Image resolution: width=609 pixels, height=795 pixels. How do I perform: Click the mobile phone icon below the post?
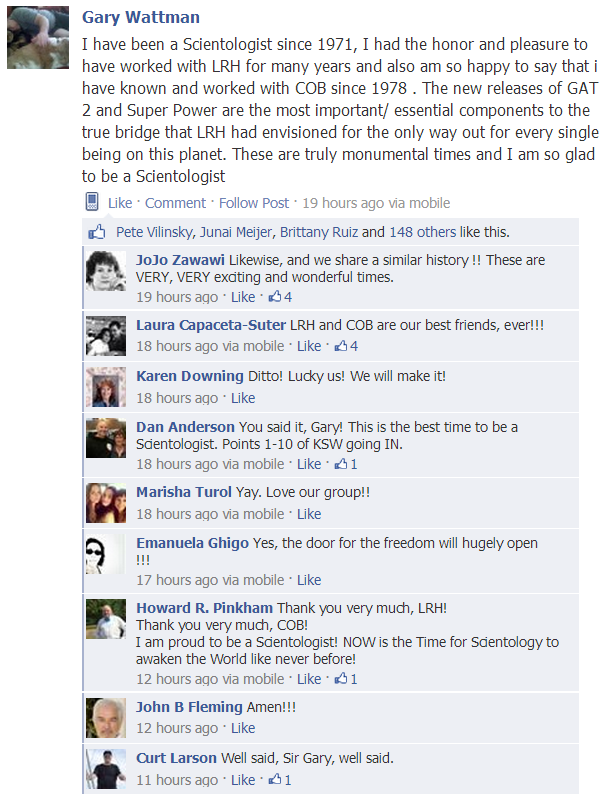pyautogui.click(x=92, y=202)
